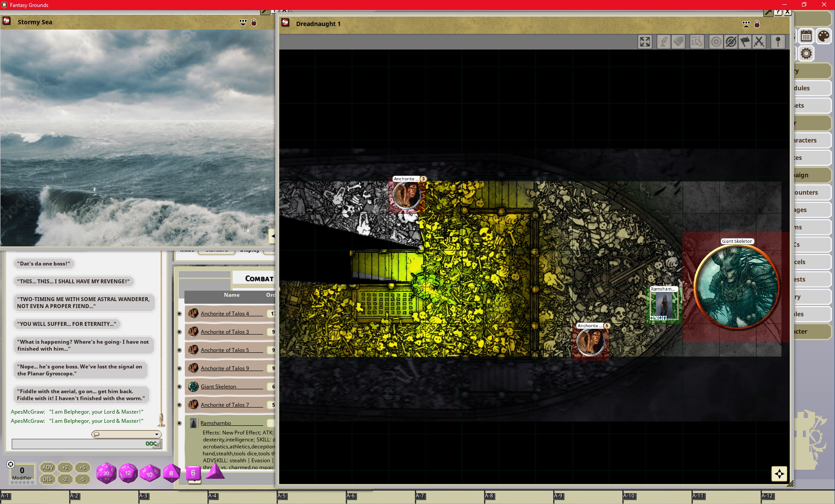Toggle the lock icon on Stormy Sea window
Viewport: 835px width, 504px height.
click(x=254, y=22)
